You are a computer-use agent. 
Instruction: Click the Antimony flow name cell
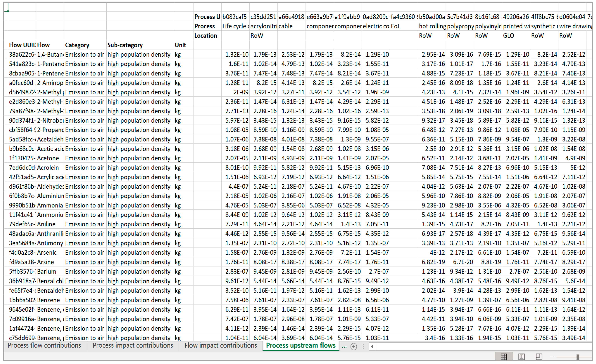[50, 243]
